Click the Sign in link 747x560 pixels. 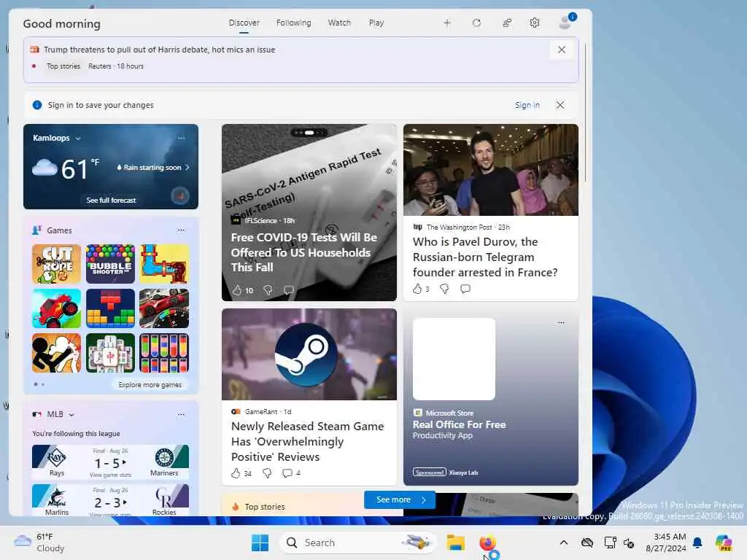(x=527, y=105)
